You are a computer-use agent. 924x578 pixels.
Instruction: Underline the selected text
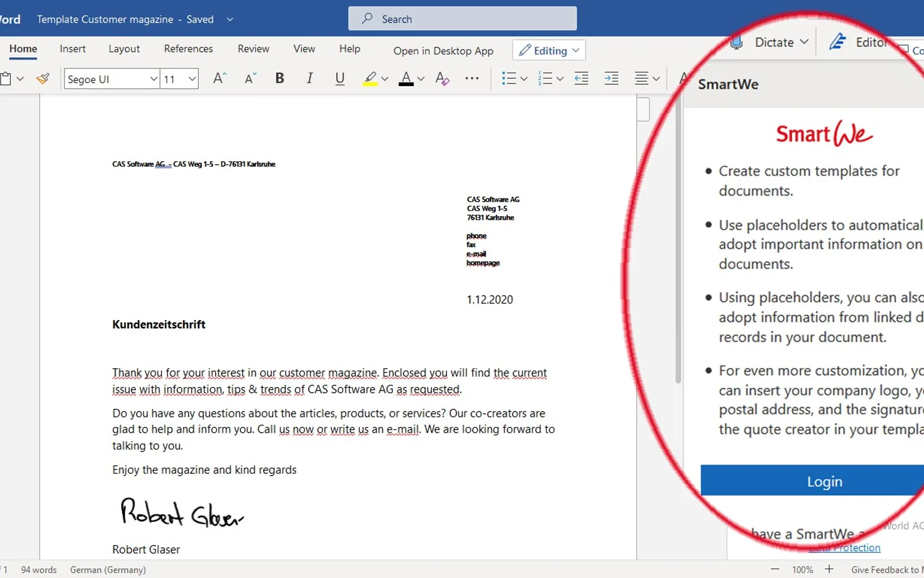point(340,78)
